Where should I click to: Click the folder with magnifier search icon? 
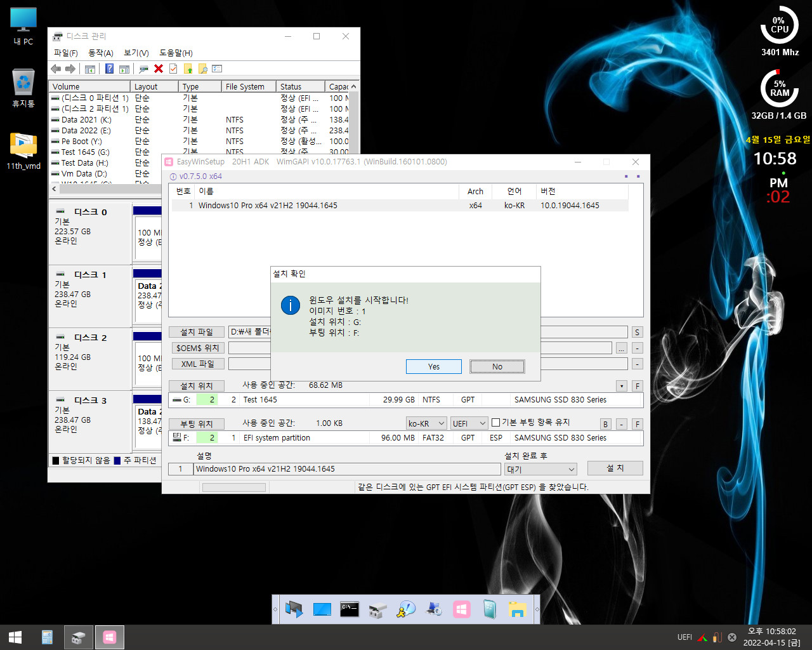point(203,69)
